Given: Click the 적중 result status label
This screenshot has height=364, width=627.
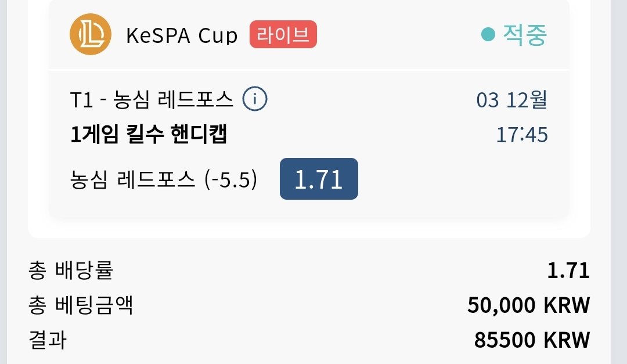Looking at the screenshot, I should pos(525,35).
